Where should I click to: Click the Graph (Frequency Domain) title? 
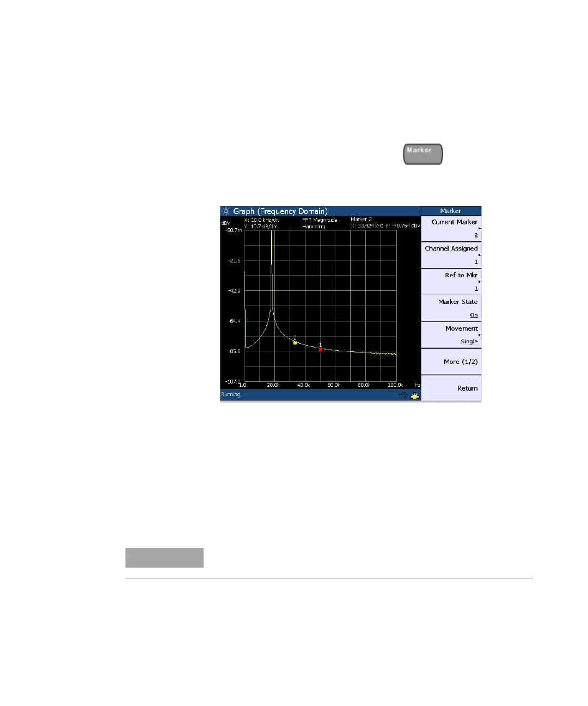pos(280,211)
